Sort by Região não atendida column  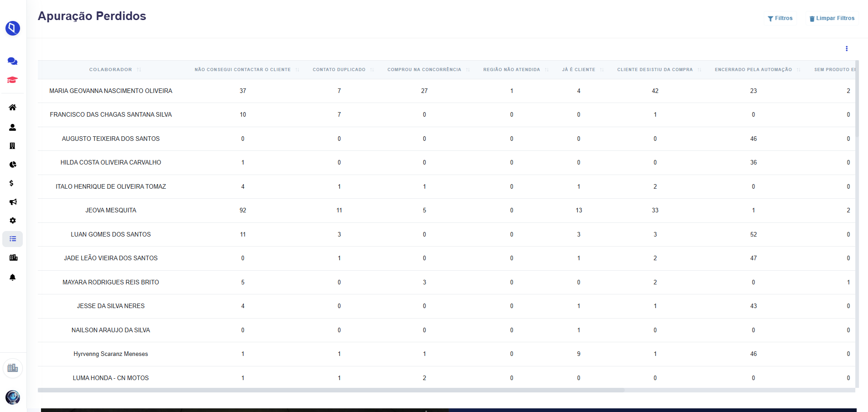pyautogui.click(x=516, y=70)
